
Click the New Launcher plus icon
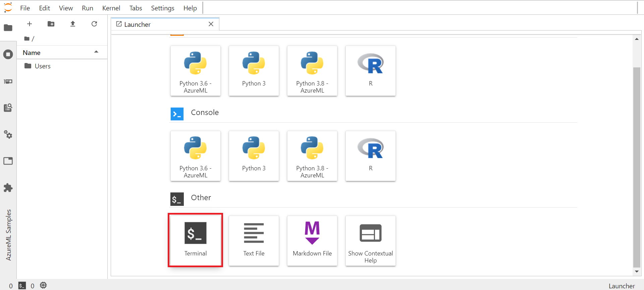tap(30, 24)
